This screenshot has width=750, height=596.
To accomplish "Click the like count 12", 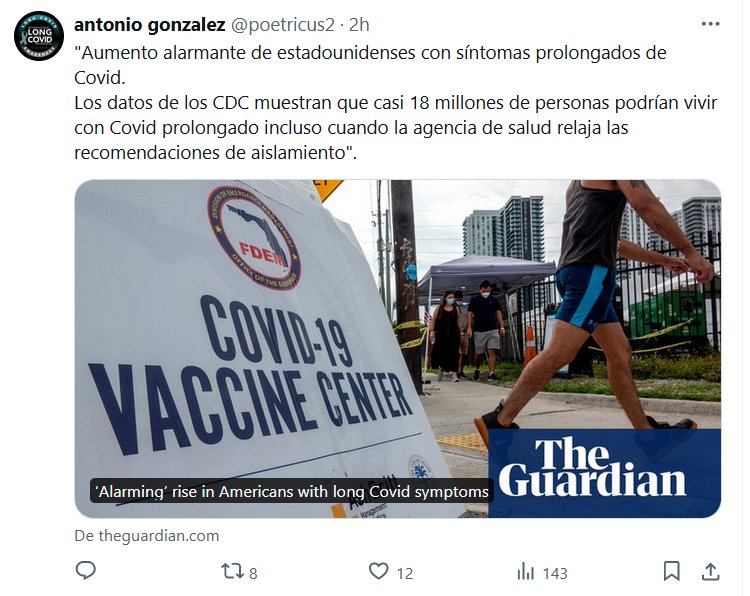I will pos(405,573).
